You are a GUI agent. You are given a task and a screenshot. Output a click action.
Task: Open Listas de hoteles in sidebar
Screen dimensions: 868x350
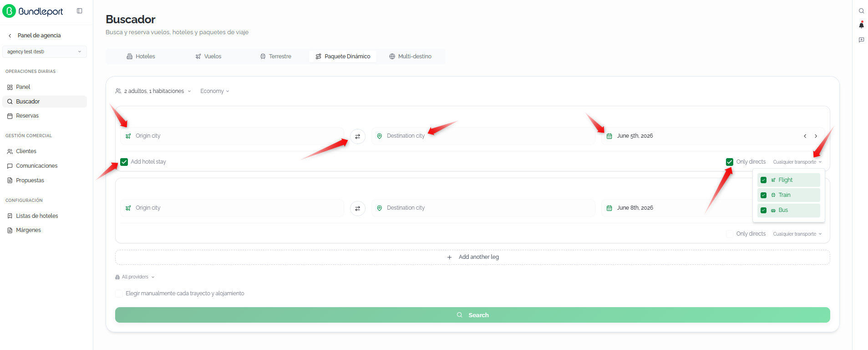pos(45,216)
